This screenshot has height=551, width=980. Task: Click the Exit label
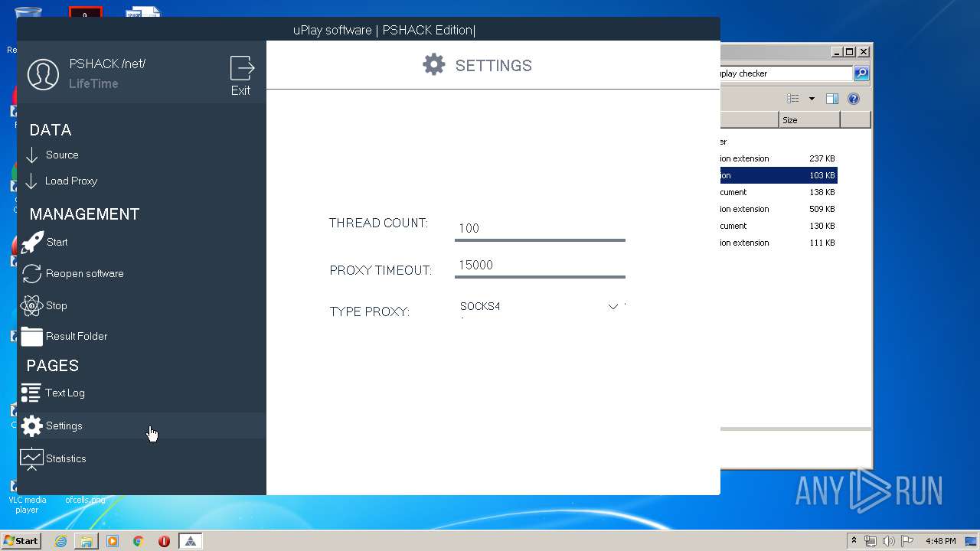[240, 90]
